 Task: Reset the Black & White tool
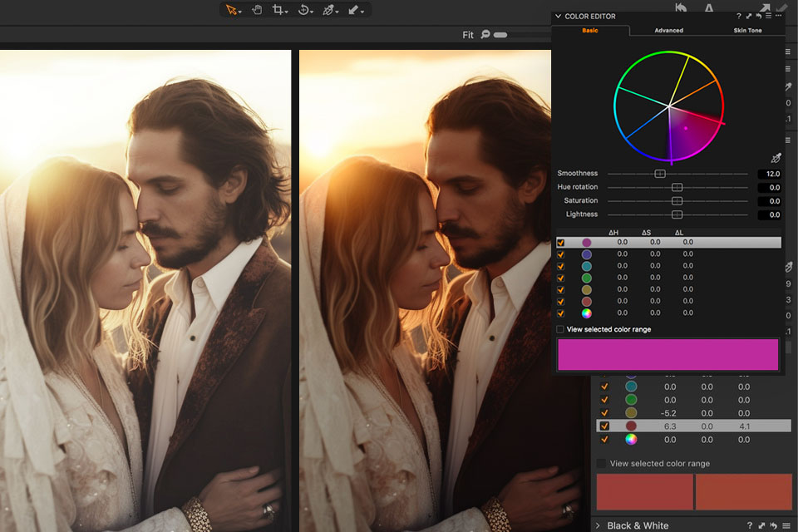[x=774, y=525]
